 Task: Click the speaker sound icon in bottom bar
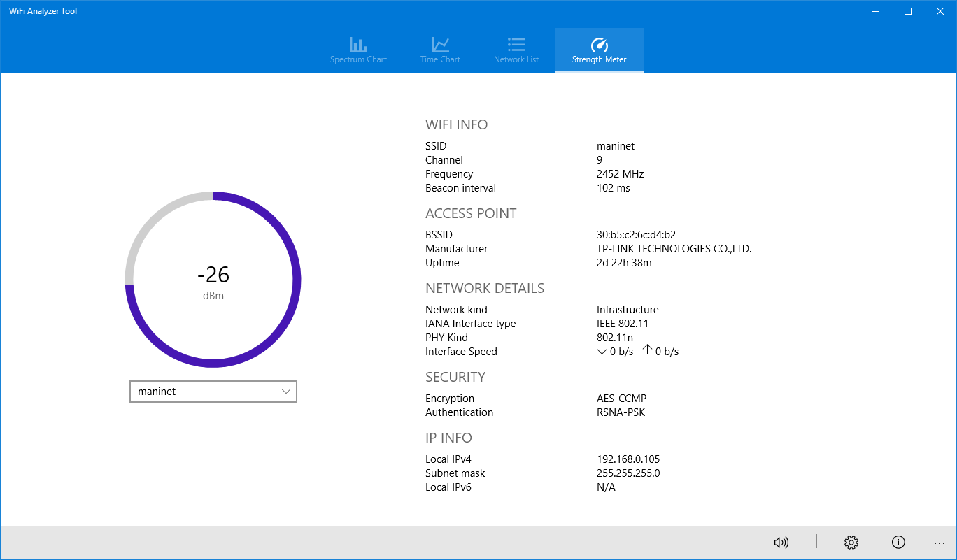781,542
